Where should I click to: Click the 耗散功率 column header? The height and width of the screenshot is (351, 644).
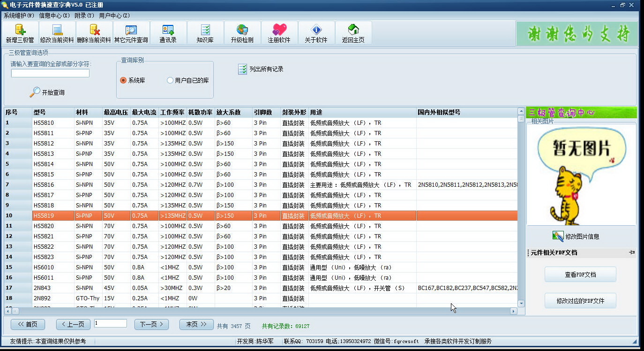[x=201, y=113]
